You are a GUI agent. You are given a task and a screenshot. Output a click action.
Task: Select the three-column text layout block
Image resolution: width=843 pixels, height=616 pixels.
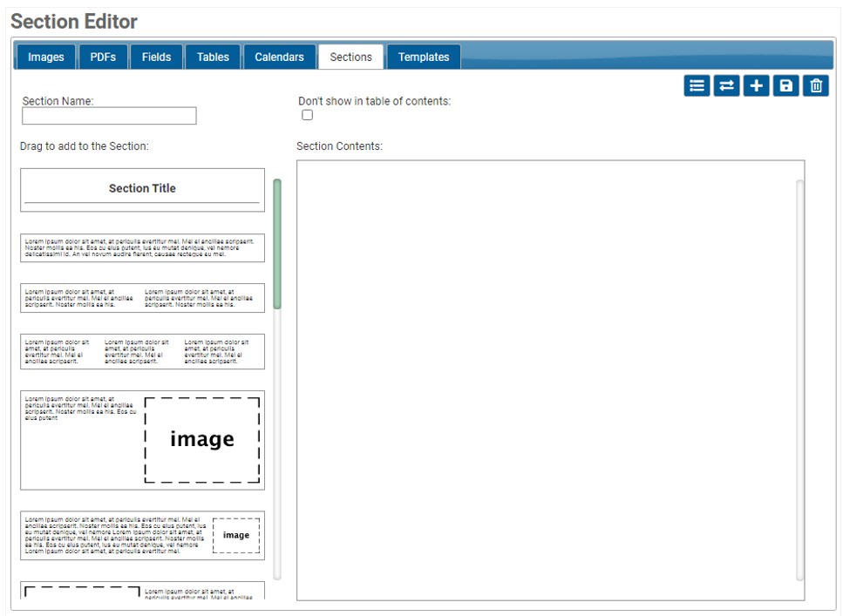point(142,350)
